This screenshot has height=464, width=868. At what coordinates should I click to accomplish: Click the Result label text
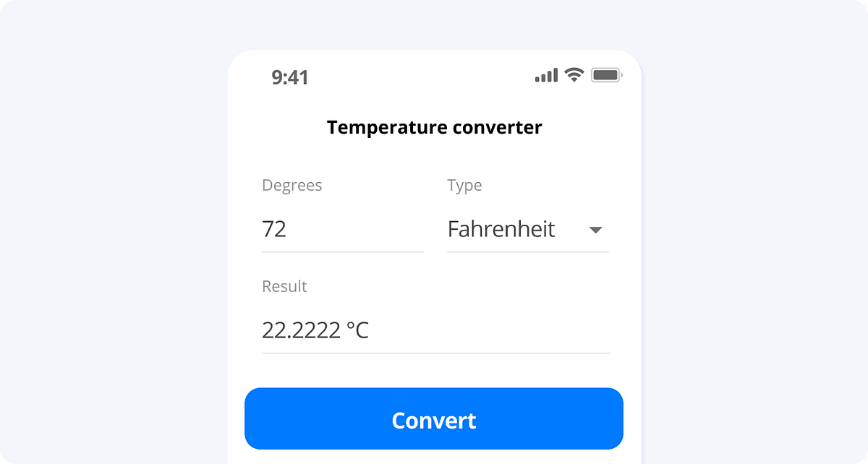pyautogui.click(x=284, y=286)
